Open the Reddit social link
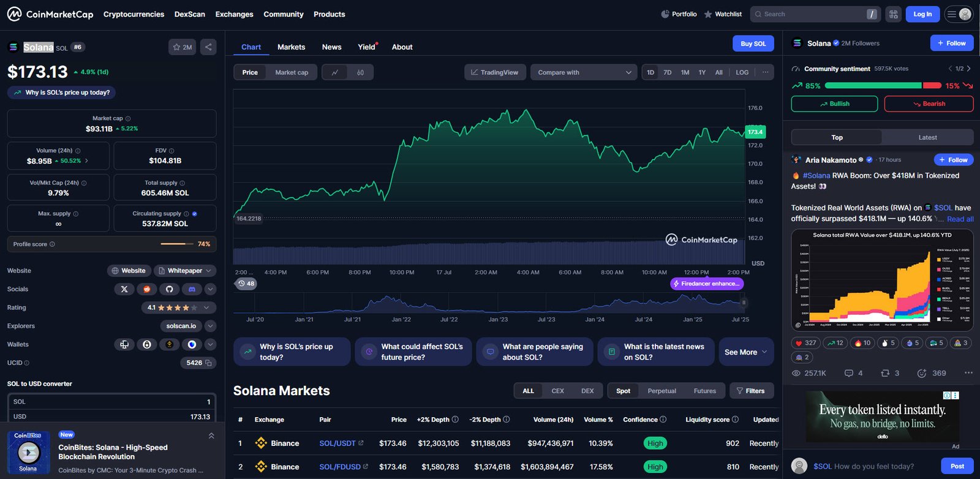This screenshot has height=479, width=980. [146, 289]
